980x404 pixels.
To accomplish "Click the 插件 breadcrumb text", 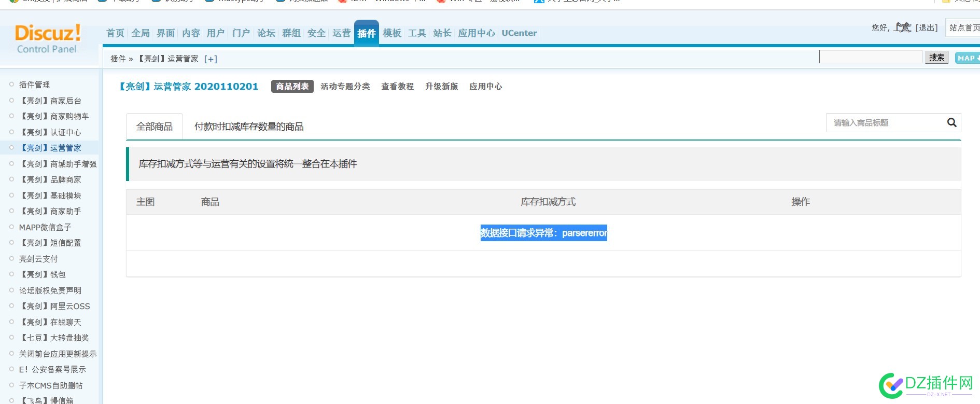I will coord(118,59).
